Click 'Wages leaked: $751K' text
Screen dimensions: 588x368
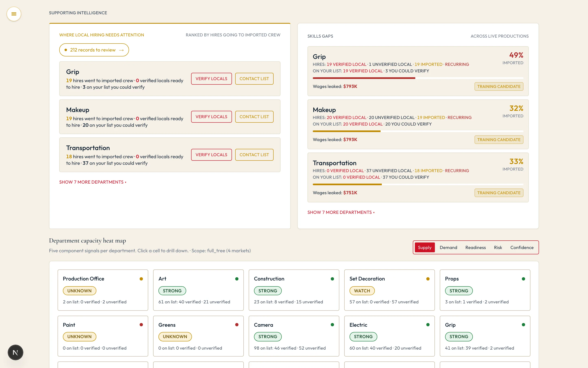click(x=335, y=193)
